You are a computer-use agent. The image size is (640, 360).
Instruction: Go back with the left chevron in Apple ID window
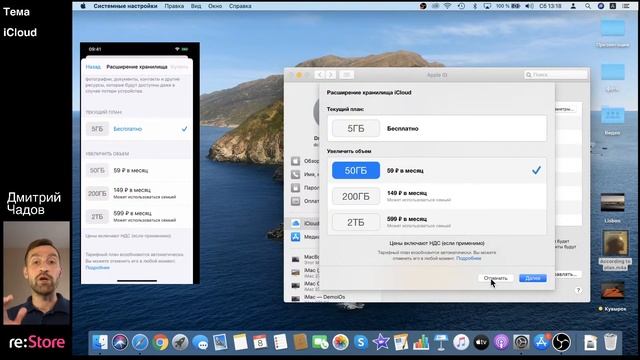[320, 75]
